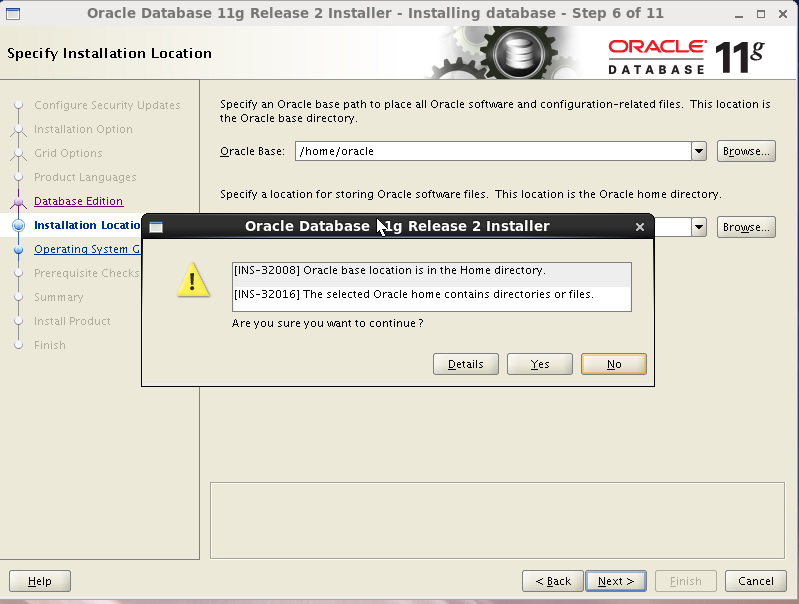Image resolution: width=799 pixels, height=604 pixels.
Task: Select the Installation Location step
Action: (x=87, y=225)
